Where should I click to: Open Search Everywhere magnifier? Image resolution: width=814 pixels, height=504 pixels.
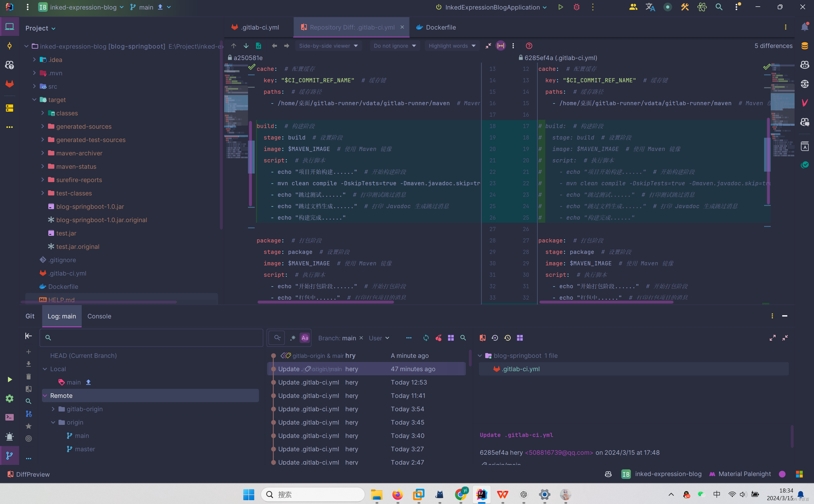[x=719, y=7]
